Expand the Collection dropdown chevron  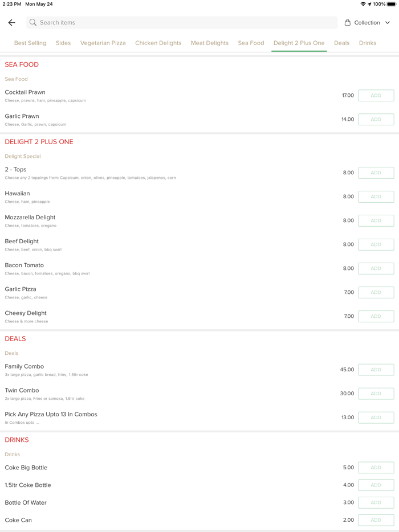click(x=388, y=23)
